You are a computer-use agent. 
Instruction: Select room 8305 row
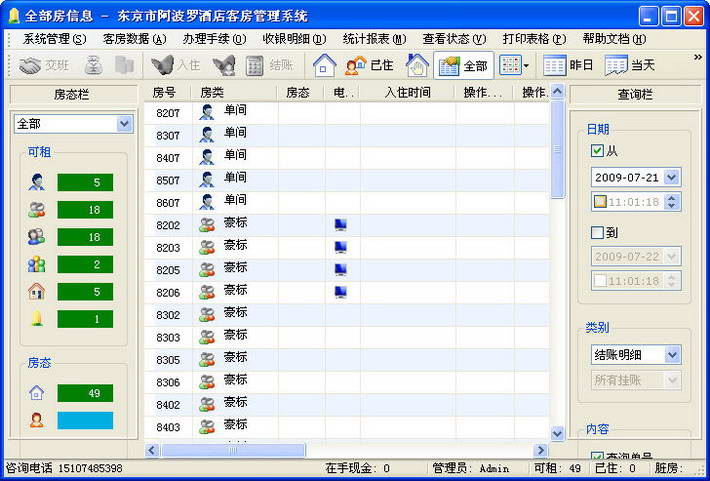[347, 360]
